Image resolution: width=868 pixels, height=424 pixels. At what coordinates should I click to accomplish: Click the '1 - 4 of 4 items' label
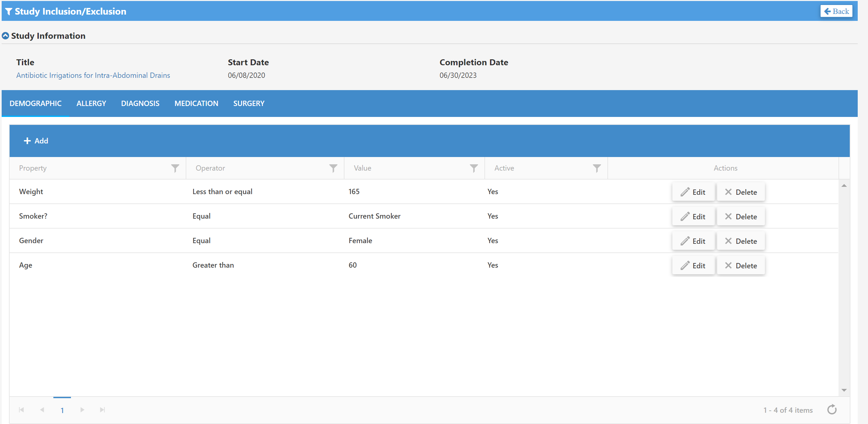[788, 410]
